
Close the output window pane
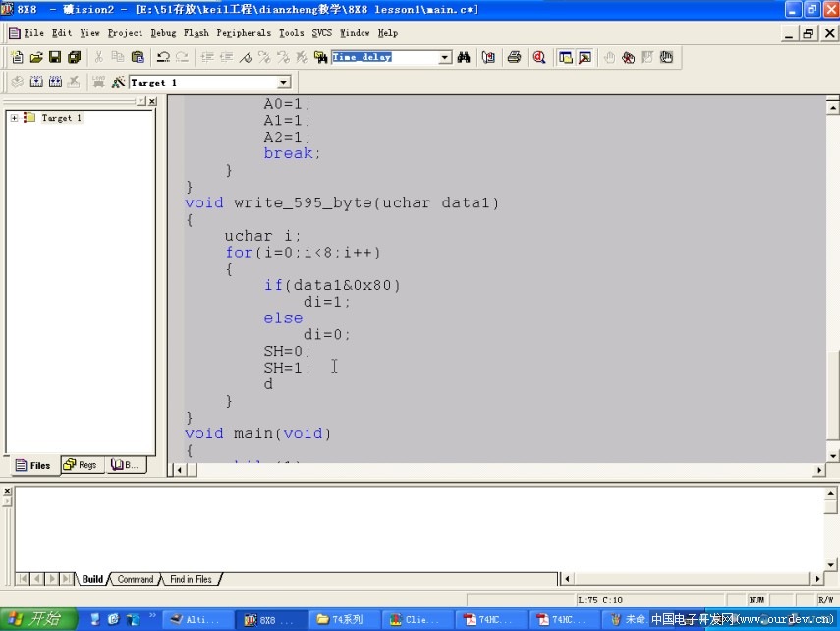(x=7, y=491)
